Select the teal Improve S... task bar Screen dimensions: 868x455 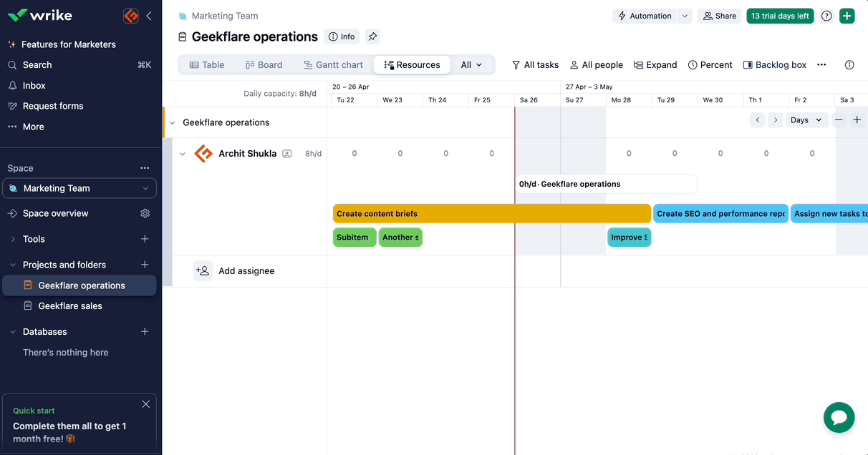(x=629, y=238)
